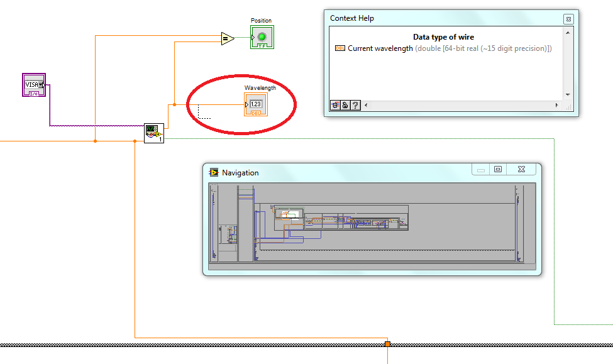The height and width of the screenshot is (364, 613).
Task: Click the orange loop tunnel on bottom border
Action: coord(387,344)
